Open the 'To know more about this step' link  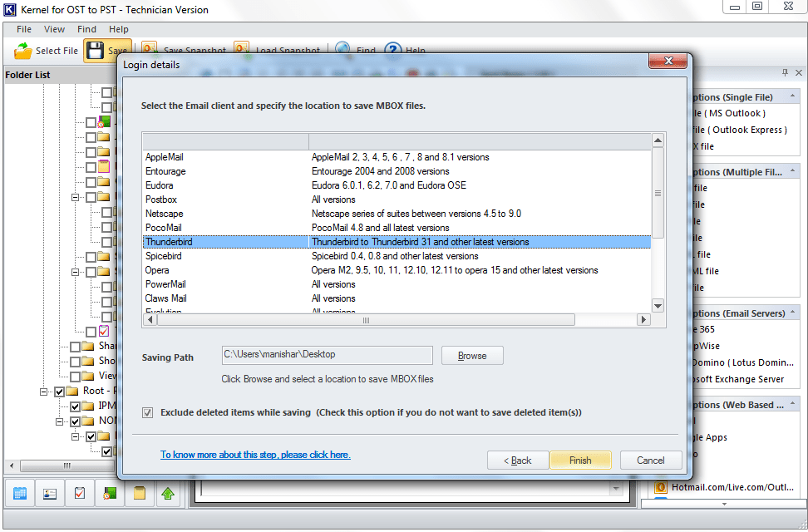tap(255, 455)
